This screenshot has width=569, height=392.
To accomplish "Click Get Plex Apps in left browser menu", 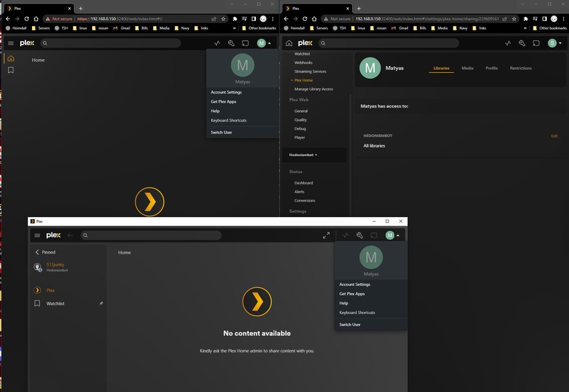I will pos(224,102).
